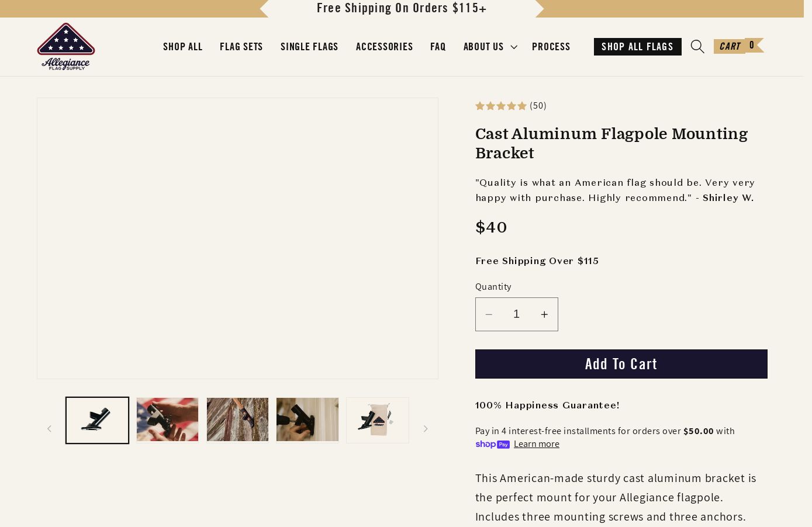Slide thumbnails right with next arrow
Screen dimensions: 812x527
tap(426, 429)
